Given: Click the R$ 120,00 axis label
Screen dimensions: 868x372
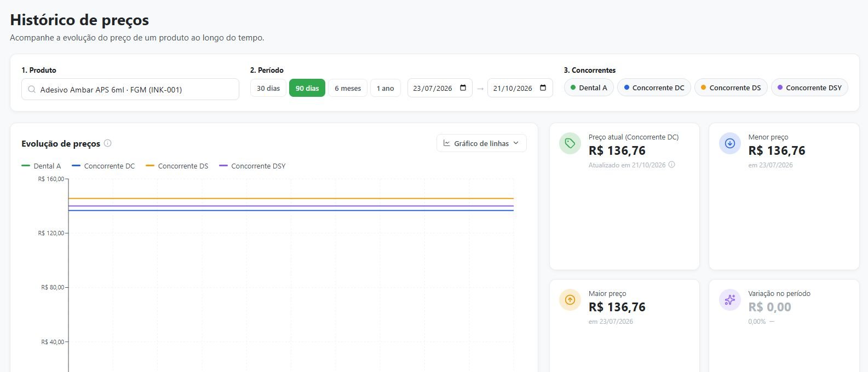Looking at the screenshot, I should point(51,233).
